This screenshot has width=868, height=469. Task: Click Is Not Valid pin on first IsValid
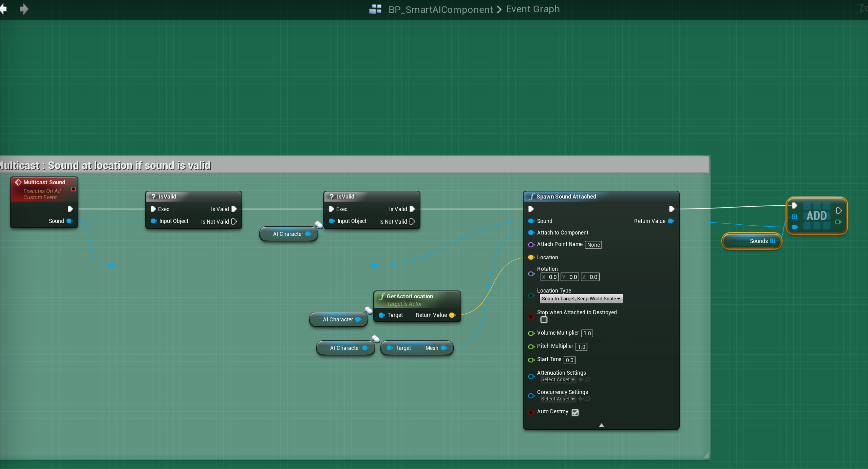coord(234,222)
